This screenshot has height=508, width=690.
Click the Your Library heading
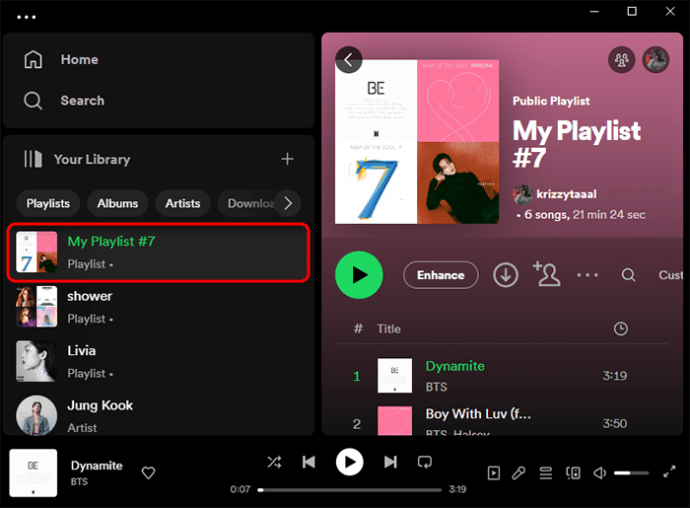[92, 159]
